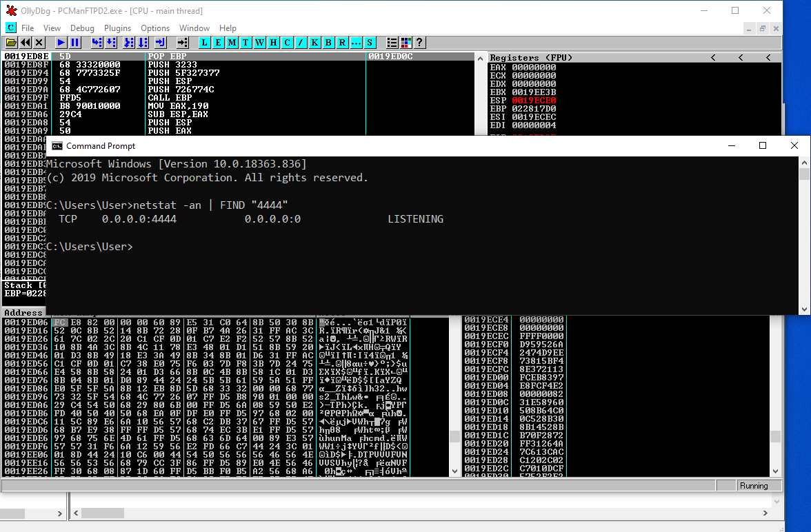This screenshot has width=811, height=532.
Task: Click the Running status indicator
Action: (754, 485)
